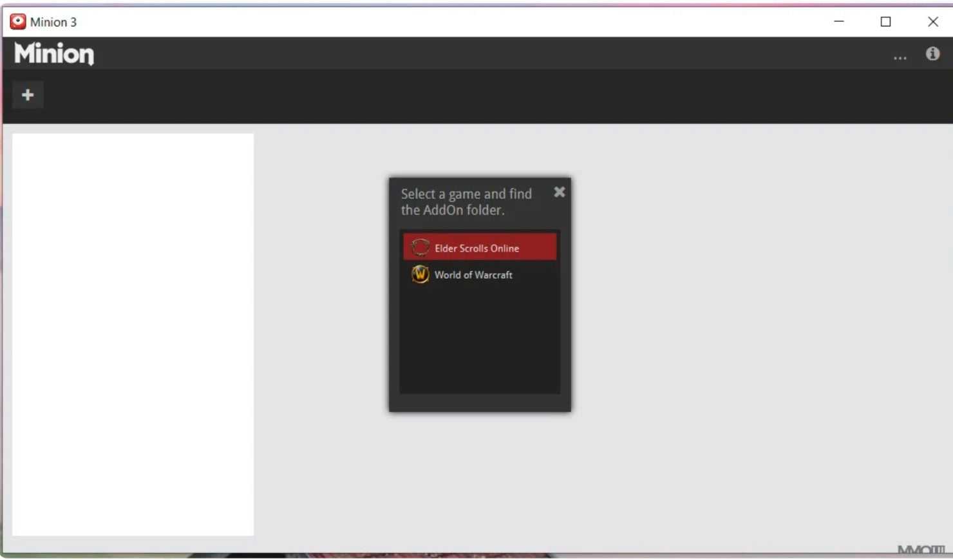The image size is (953, 560).
Task: Click the 'Select a game' dialog heading
Action: [x=466, y=201]
